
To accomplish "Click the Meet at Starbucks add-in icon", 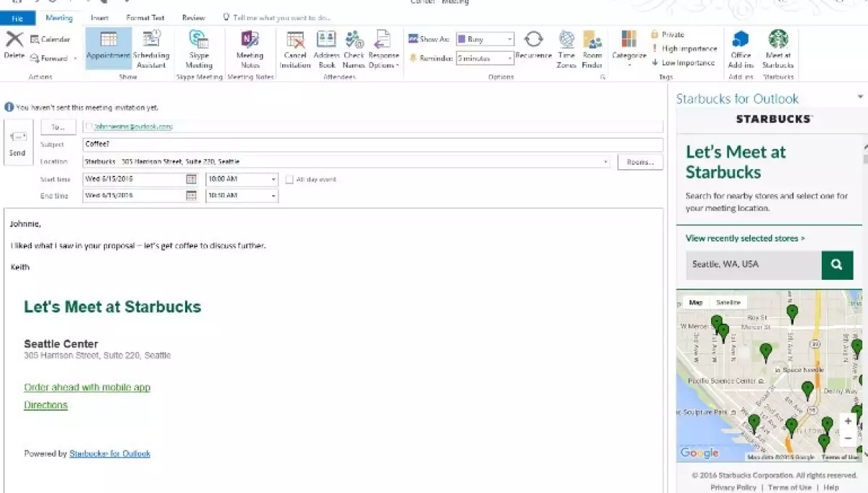I will tap(778, 40).
